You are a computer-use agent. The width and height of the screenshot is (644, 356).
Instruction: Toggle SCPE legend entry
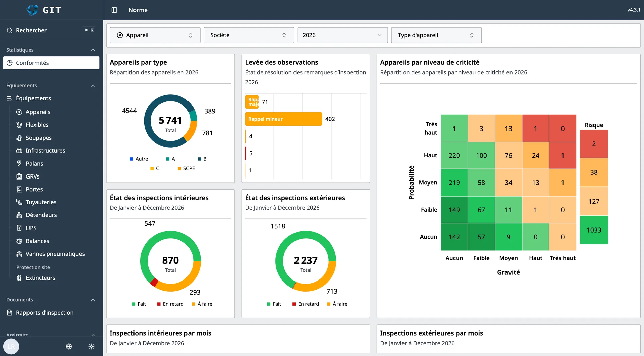(x=186, y=168)
